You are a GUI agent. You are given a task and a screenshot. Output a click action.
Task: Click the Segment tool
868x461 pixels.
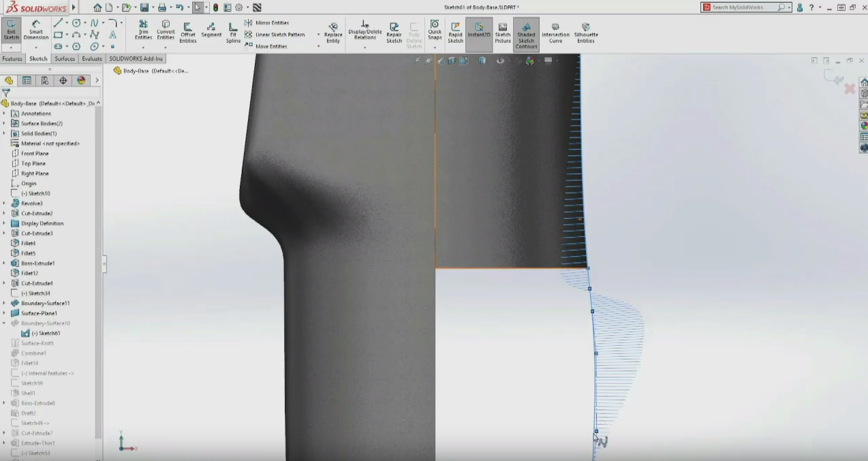[211, 31]
